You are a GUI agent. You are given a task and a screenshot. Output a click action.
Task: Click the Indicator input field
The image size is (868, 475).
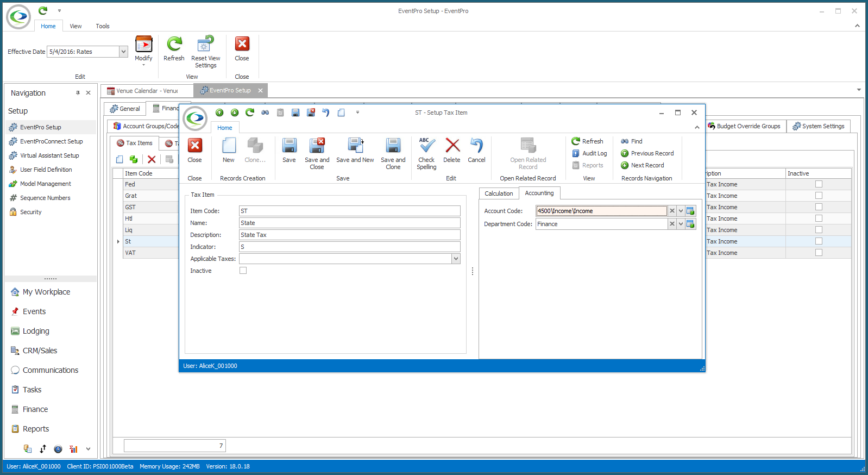(349, 247)
